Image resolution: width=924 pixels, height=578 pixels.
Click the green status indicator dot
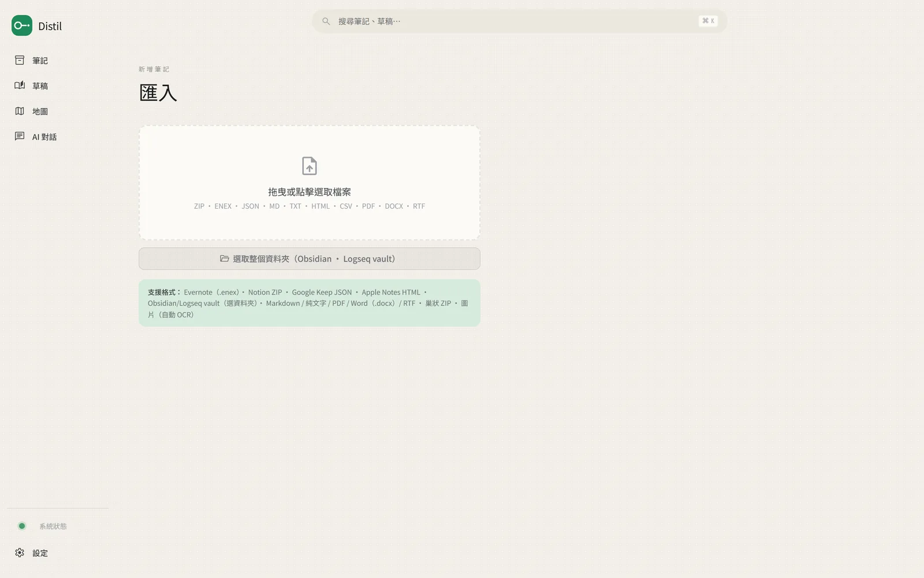[22, 526]
